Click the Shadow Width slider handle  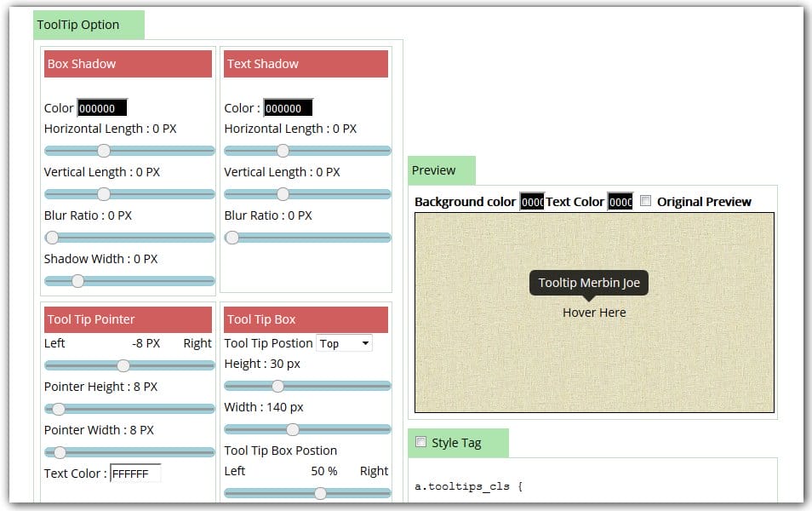pyautogui.click(x=77, y=280)
